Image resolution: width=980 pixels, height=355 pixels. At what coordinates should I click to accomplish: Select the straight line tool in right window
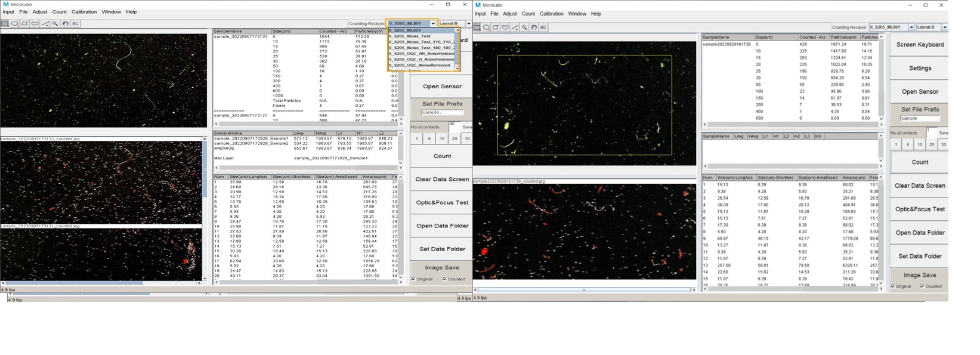pos(515,27)
